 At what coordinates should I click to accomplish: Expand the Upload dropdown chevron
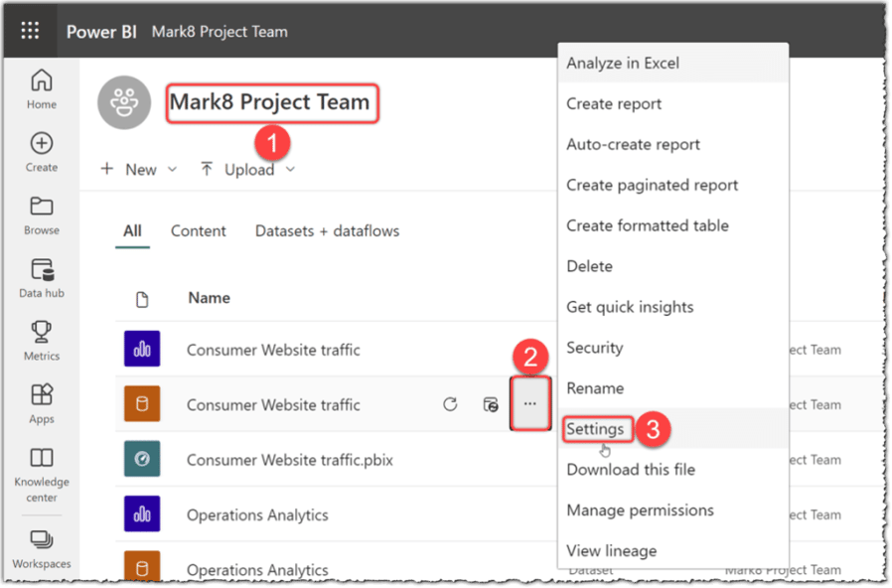(x=290, y=170)
